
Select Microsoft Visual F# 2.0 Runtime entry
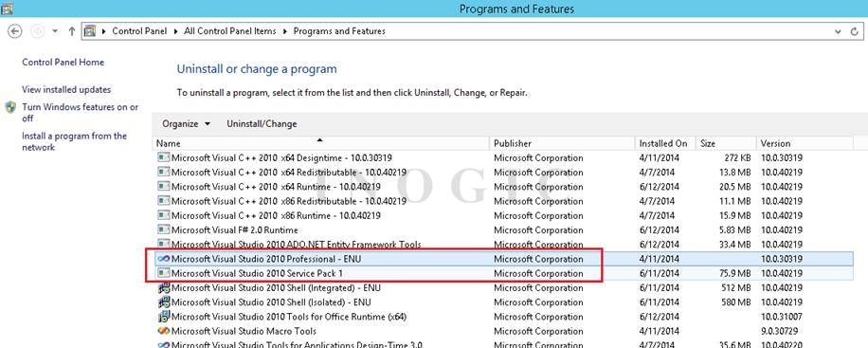point(235,229)
